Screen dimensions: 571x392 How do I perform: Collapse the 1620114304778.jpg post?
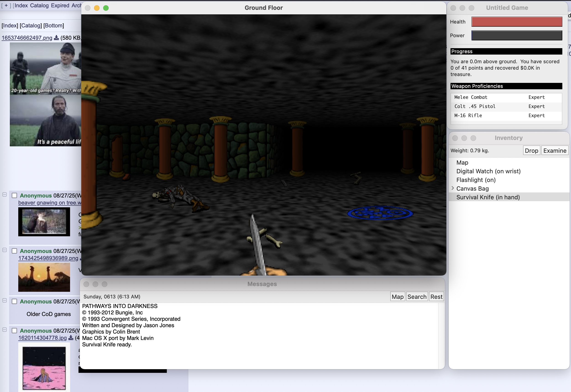pos(4,330)
